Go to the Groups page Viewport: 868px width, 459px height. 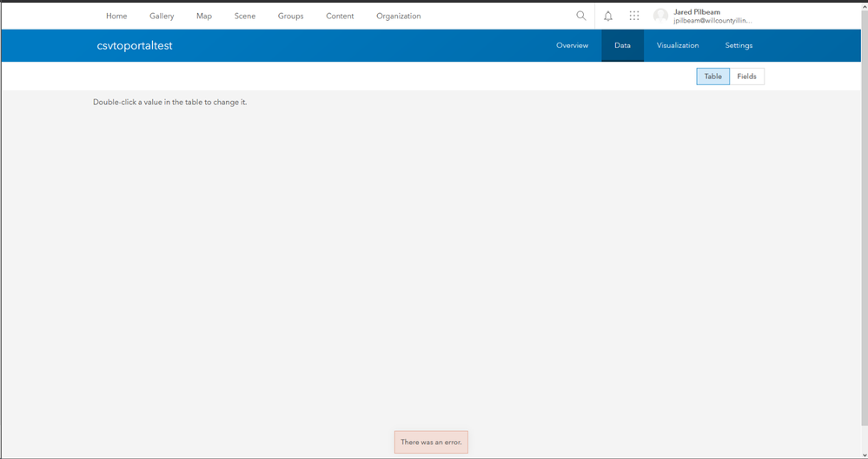(290, 16)
